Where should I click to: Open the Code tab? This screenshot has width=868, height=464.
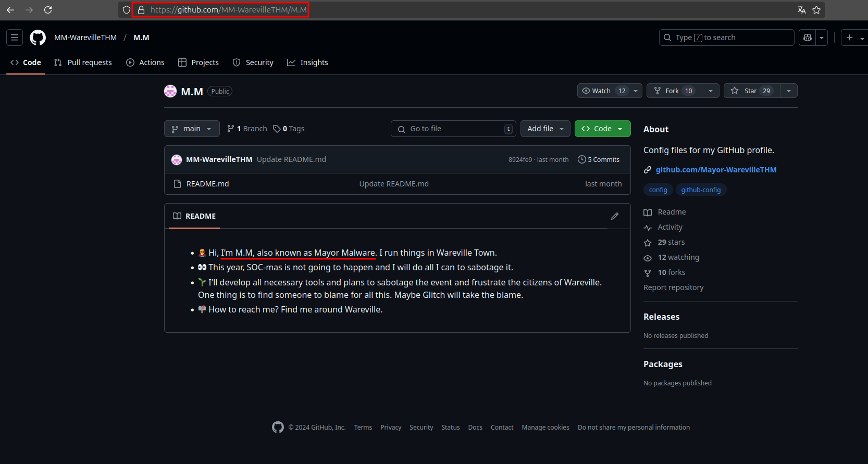tap(26, 62)
